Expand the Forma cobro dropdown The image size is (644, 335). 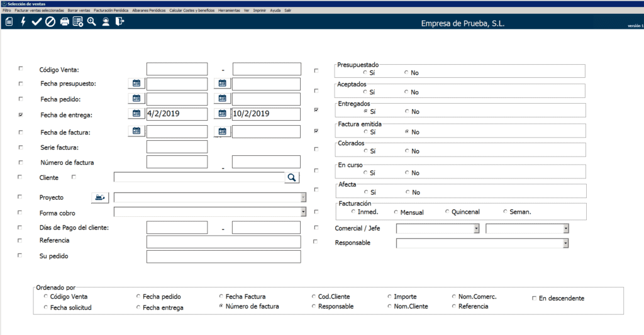click(x=303, y=212)
